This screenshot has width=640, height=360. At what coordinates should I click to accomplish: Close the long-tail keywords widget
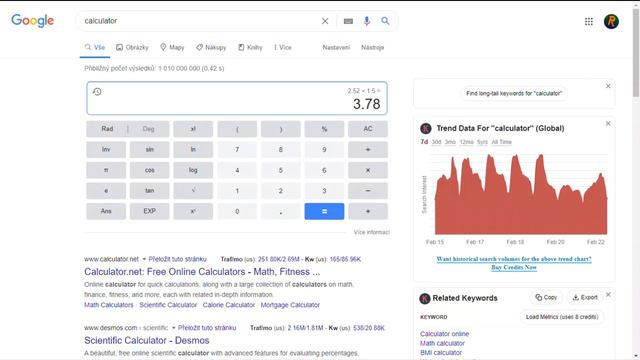[x=608, y=86]
